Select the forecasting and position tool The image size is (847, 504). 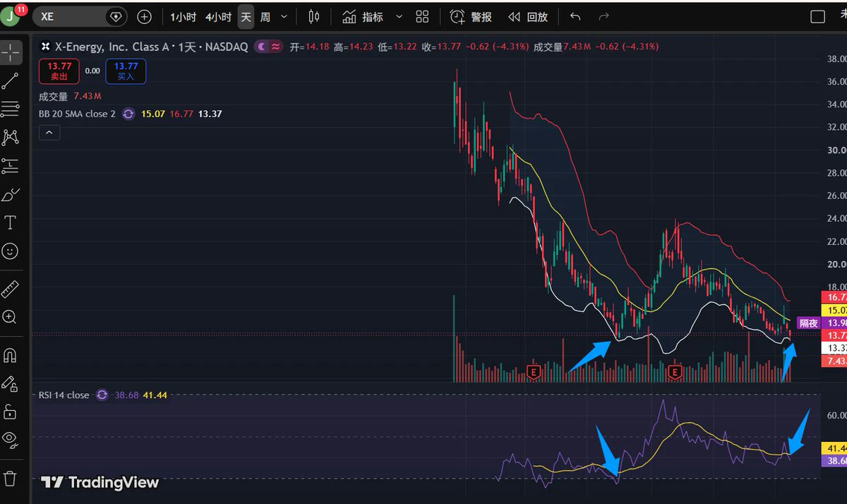tap(11, 166)
